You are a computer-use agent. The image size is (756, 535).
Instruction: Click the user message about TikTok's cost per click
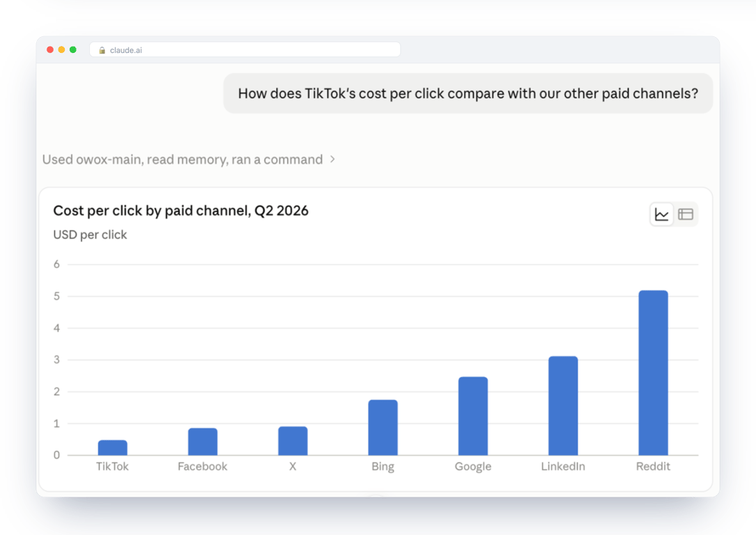click(x=468, y=93)
